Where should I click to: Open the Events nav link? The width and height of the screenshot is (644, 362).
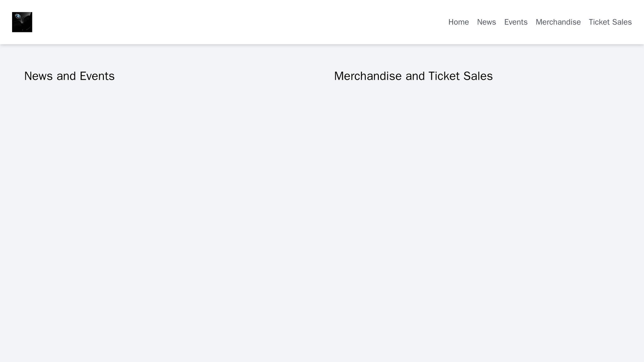516,22
